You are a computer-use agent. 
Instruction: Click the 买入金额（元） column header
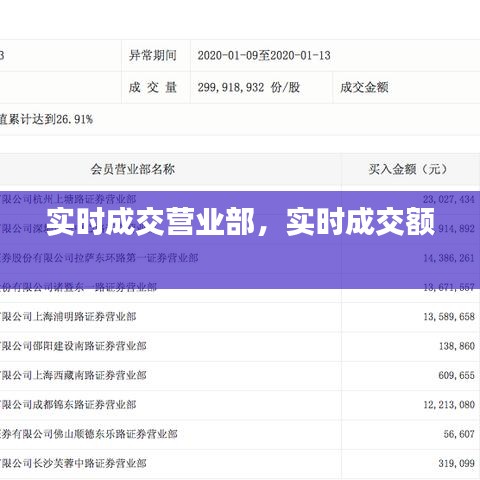(x=408, y=169)
